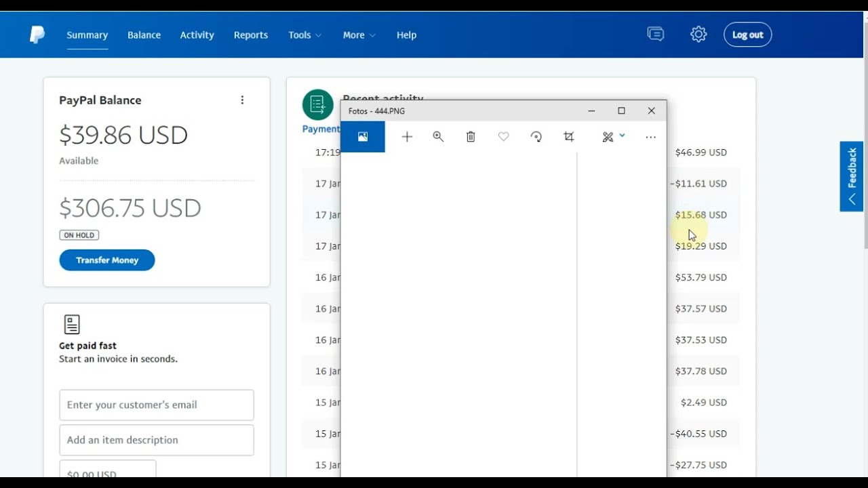Viewport: 868px width, 488px height.
Task: Click the $37.57 USD transaction amount
Action: click(x=701, y=308)
